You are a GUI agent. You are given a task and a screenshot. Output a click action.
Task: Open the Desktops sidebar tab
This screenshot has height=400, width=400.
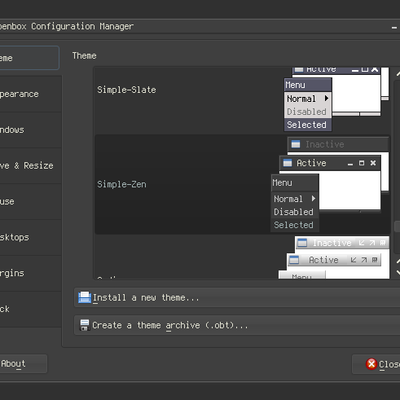pos(30,237)
